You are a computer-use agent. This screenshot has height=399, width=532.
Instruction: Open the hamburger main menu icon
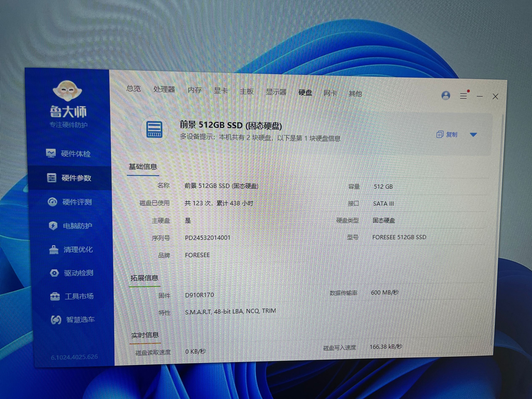[464, 96]
